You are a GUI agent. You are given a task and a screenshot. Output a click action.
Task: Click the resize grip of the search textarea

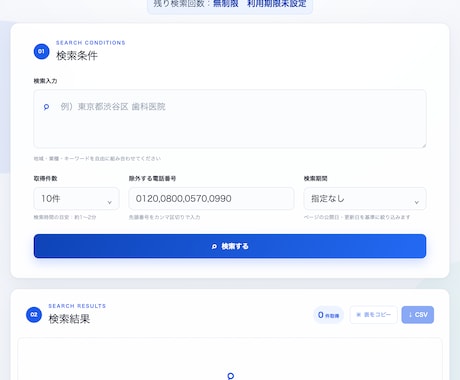pos(424,145)
